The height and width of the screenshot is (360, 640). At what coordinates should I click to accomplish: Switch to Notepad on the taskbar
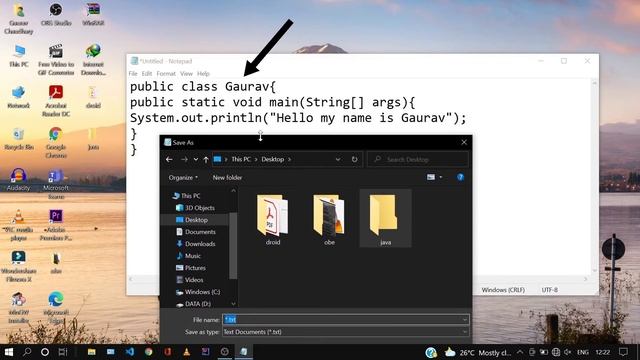pyautogui.click(x=244, y=352)
